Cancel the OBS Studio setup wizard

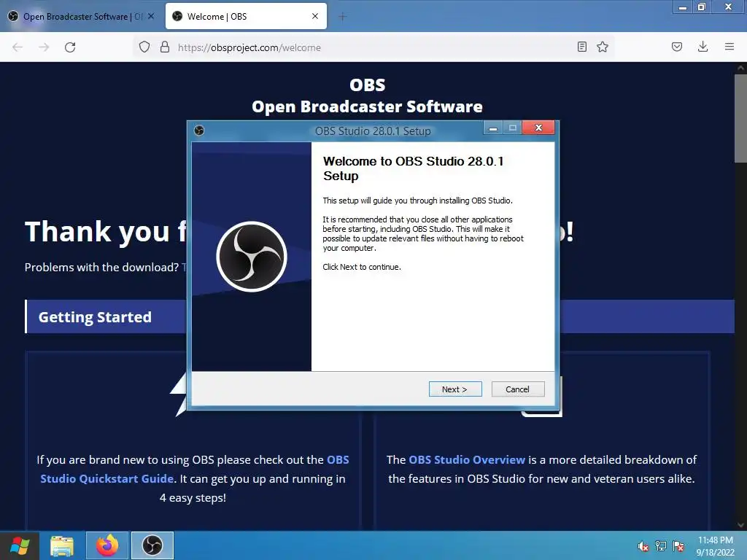pyautogui.click(x=517, y=389)
